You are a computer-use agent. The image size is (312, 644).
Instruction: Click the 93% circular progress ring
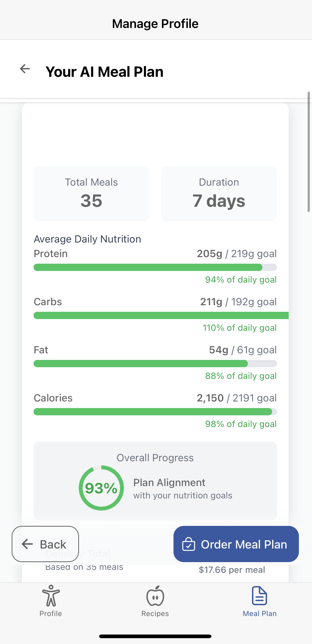click(101, 488)
